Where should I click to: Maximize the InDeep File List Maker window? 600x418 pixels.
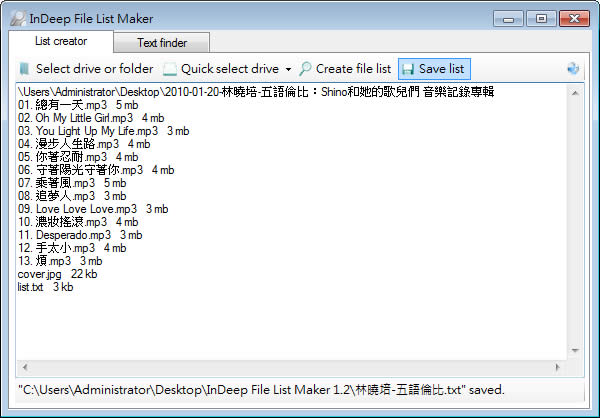click(542, 18)
